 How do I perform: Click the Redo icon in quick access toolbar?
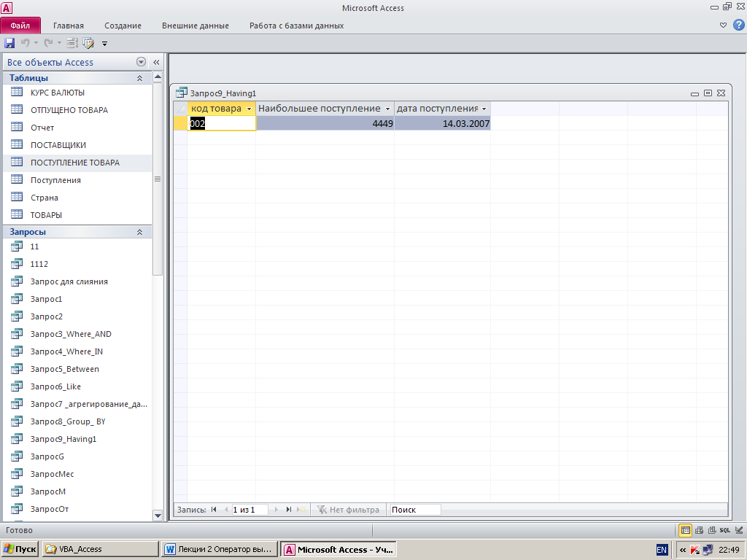(x=48, y=43)
